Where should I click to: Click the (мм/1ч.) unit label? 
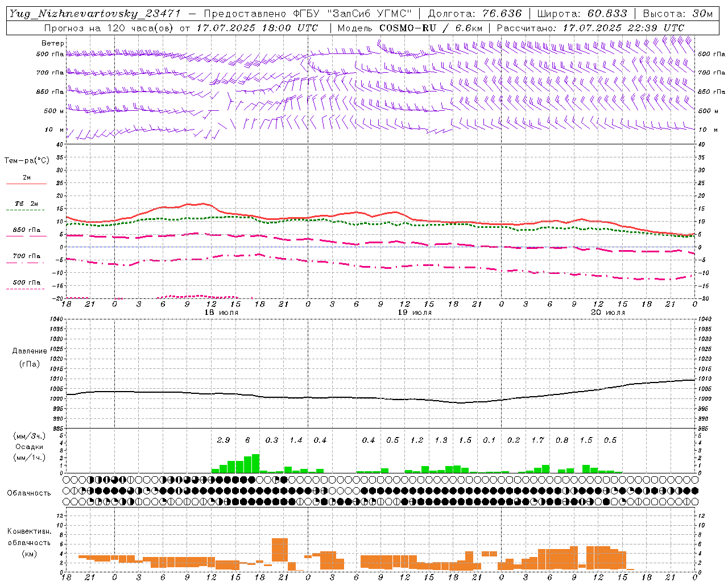click(29, 458)
